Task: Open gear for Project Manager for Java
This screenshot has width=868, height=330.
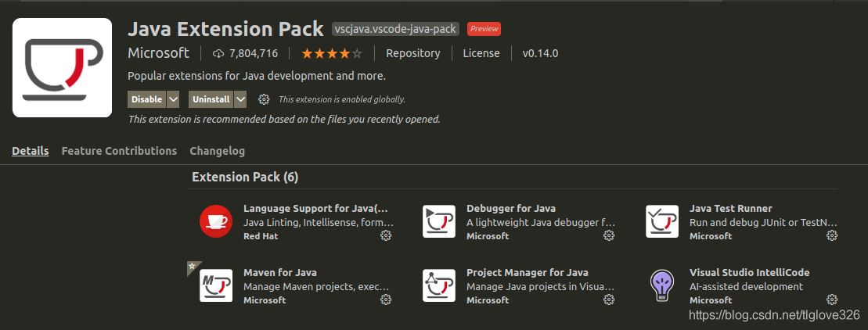Action: [x=609, y=300]
